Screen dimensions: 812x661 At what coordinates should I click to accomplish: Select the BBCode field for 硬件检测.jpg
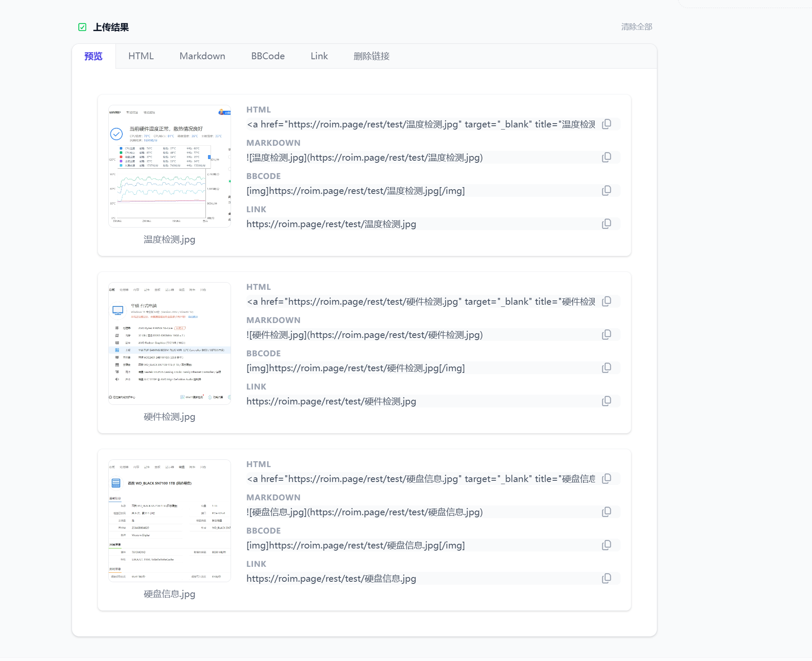pyautogui.click(x=421, y=368)
